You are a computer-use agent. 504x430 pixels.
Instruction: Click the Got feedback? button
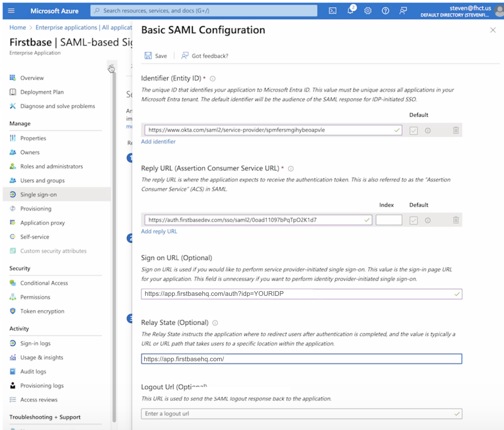click(205, 56)
